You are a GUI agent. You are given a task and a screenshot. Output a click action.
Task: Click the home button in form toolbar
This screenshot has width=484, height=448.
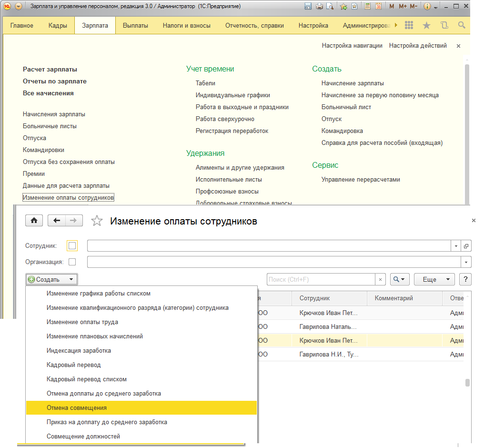(x=34, y=220)
